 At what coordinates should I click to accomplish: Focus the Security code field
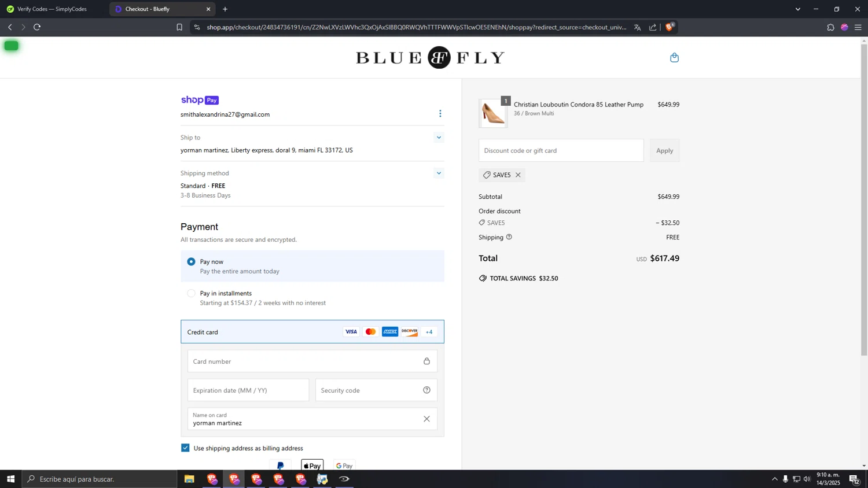[376, 390]
